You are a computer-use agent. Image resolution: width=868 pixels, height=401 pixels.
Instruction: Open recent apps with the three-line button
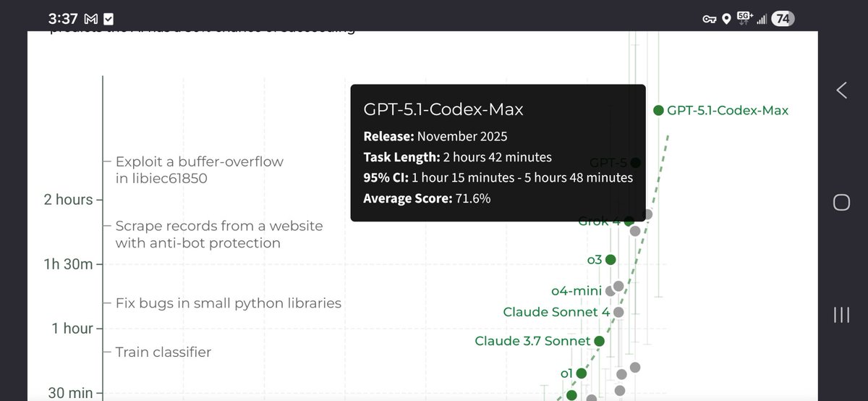tap(841, 314)
